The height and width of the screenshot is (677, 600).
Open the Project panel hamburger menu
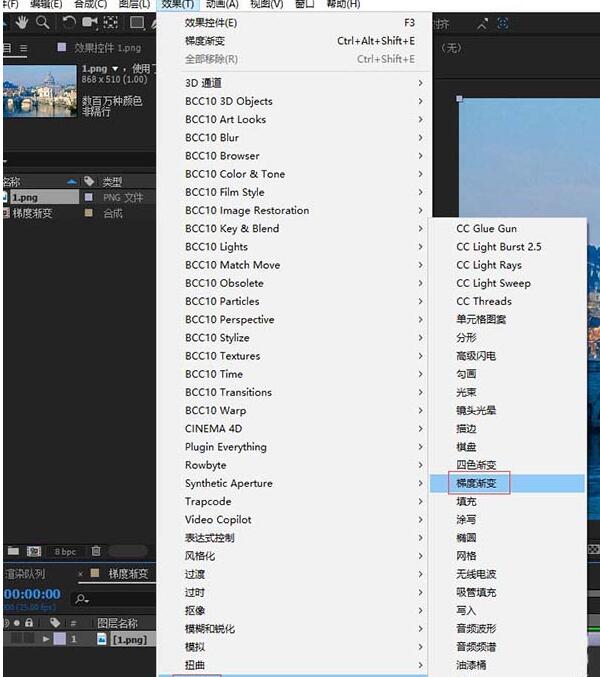tap(23, 48)
